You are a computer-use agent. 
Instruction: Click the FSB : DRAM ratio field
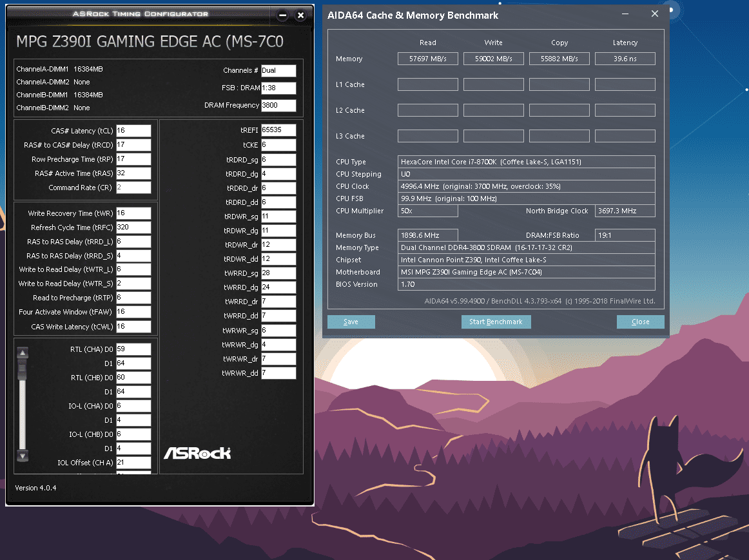point(278,88)
